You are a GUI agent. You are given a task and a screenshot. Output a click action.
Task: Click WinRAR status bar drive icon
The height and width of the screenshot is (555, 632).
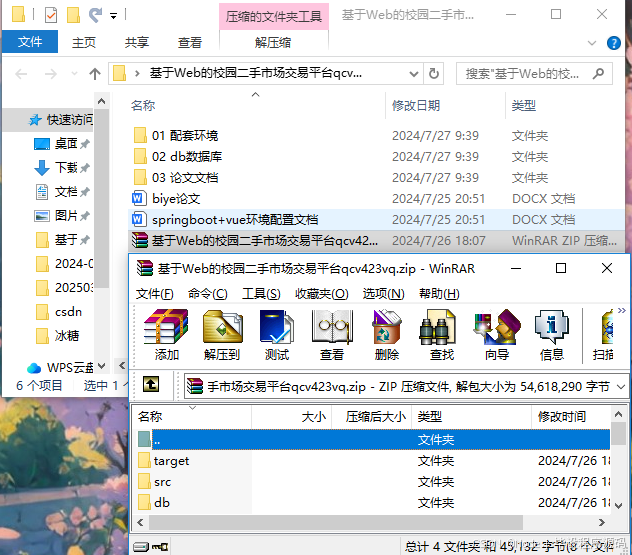141,547
